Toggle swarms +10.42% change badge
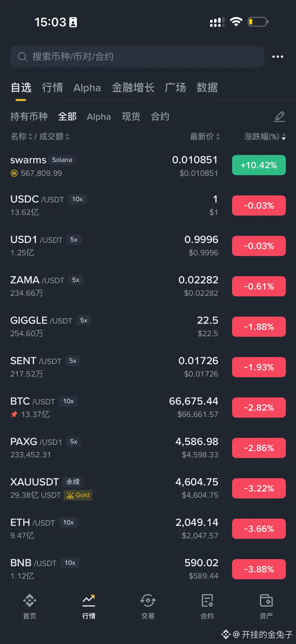The height and width of the screenshot is (644, 296). [258, 165]
